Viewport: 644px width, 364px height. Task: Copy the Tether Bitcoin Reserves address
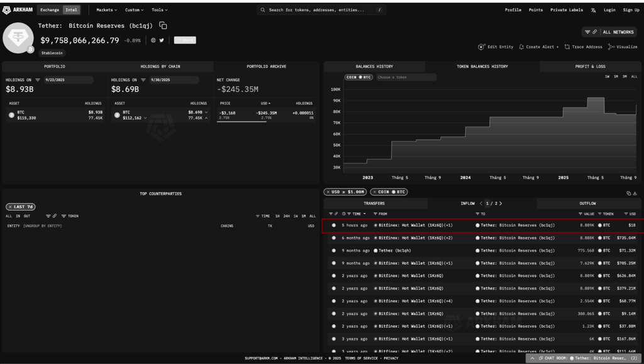pos(163,25)
